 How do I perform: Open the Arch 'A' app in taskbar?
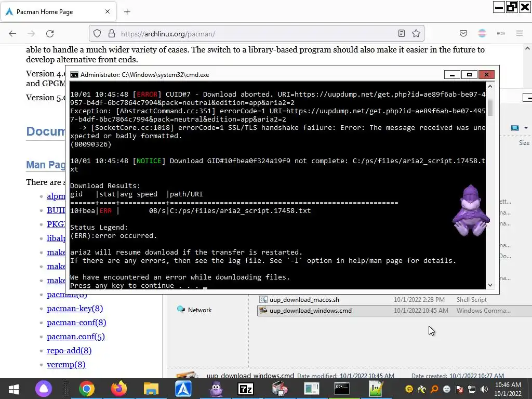click(183, 389)
